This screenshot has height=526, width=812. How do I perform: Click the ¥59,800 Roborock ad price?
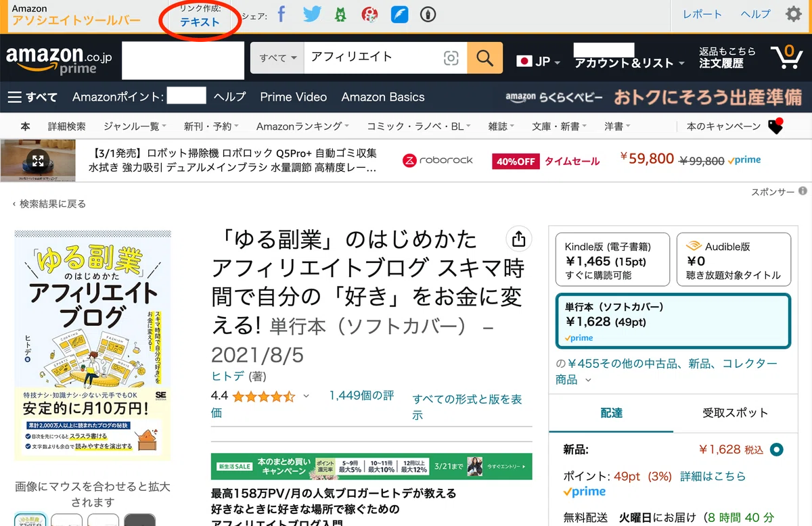pos(646,159)
